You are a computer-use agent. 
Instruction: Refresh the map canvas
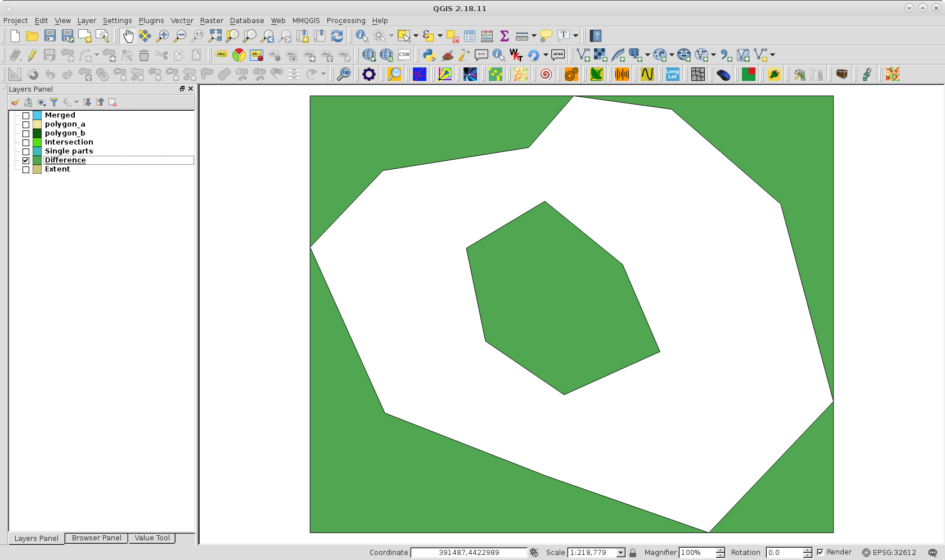337,36
